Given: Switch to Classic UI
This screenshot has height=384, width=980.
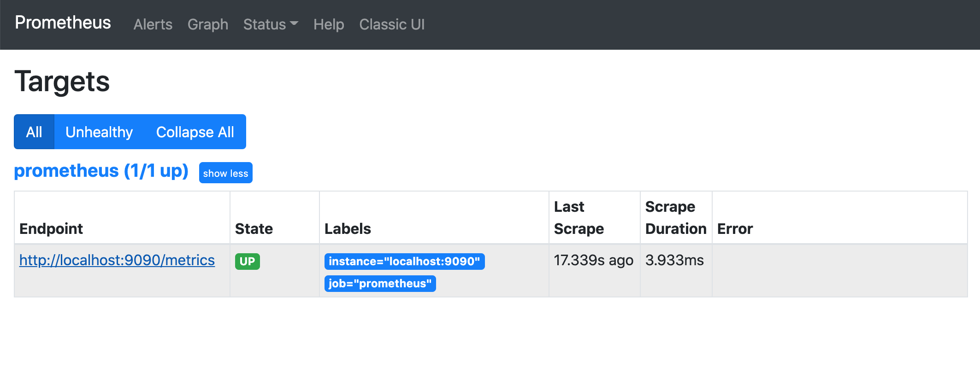Looking at the screenshot, I should [x=392, y=24].
